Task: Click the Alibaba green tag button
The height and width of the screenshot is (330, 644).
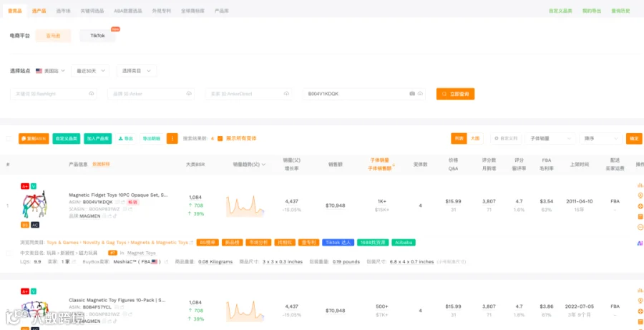Action: point(404,243)
